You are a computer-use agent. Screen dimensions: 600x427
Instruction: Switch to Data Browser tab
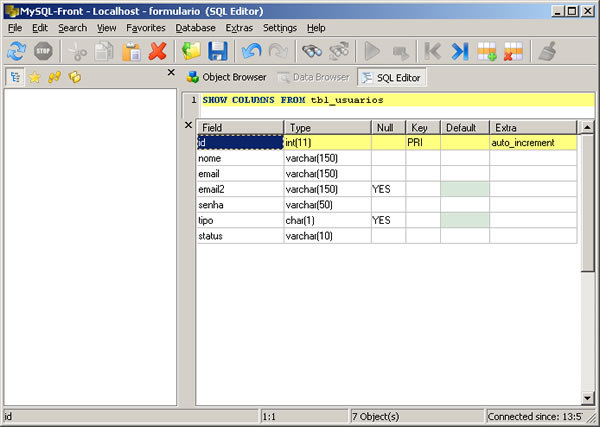[x=313, y=77]
